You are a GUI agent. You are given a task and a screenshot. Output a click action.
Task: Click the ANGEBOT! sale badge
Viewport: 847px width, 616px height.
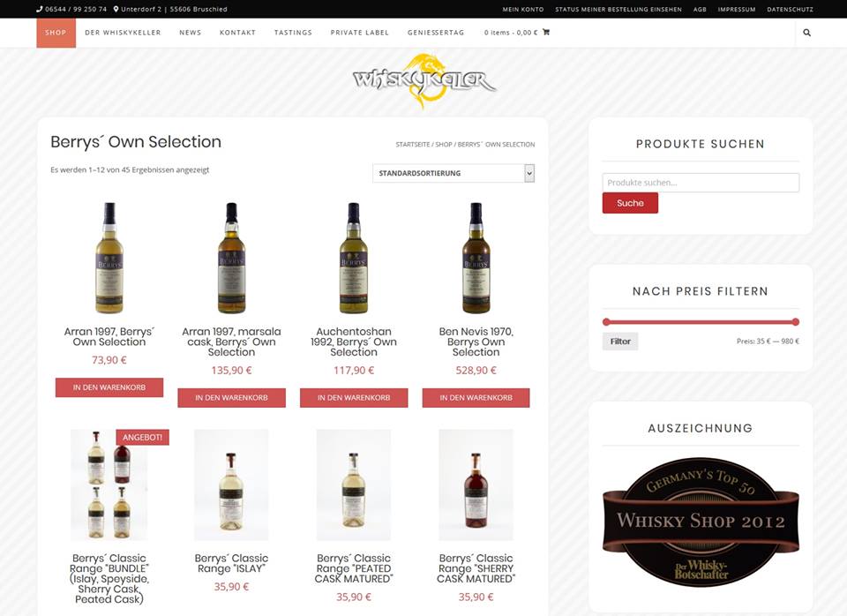point(142,437)
